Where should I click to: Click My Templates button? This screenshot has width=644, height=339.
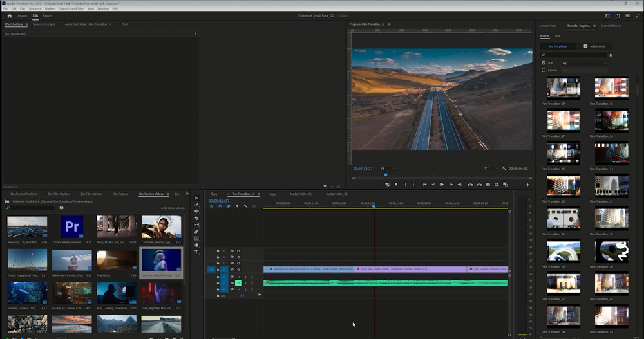pyautogui.click(x=558, y=46)
